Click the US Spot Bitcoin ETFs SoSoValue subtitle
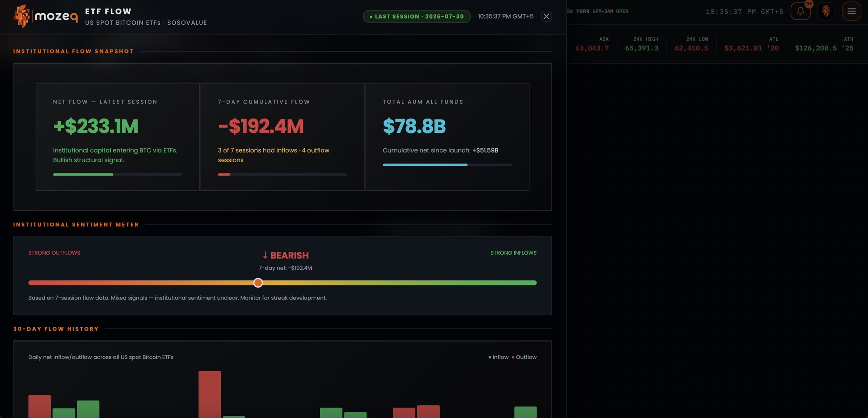This screenshot has width=868, height=418. point(146,23)
